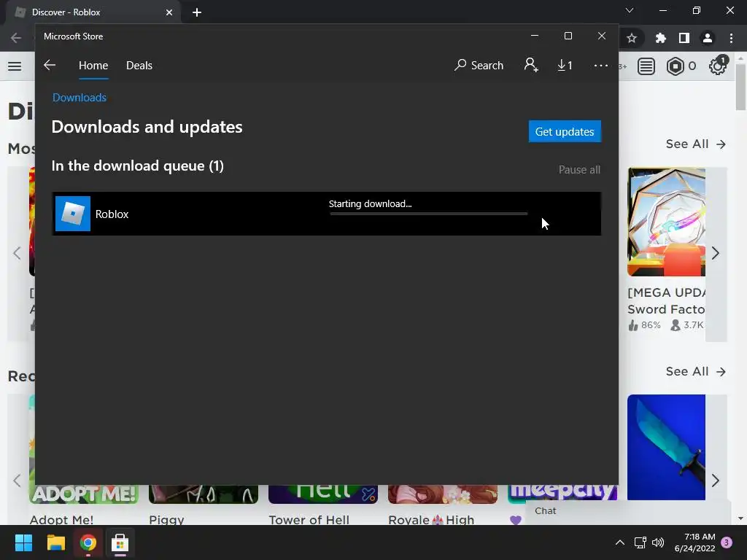Viewport: 747px width, 560px height.
Task: Toggle Chrome side panel icon
Action: [x=684, y=38]
